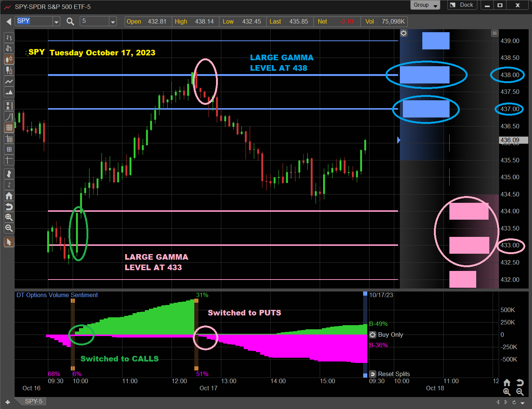
Task: Toggle the data box icon
Action: pyautogui.click(x=9, y=139)
